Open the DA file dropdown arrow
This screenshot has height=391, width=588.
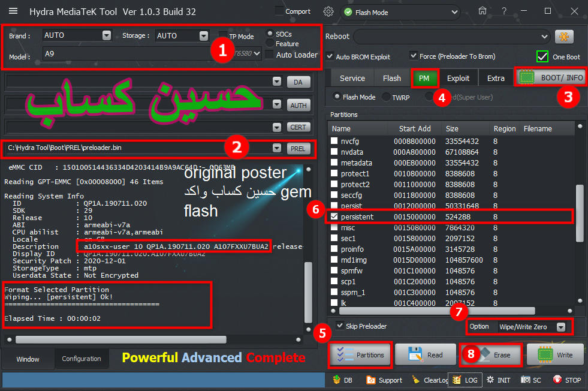277,82
